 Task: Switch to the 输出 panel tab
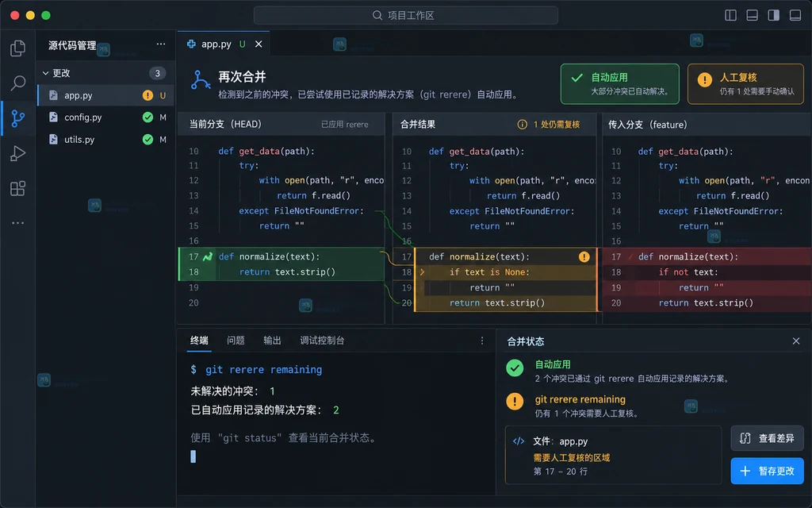click(x=272, y=341)
